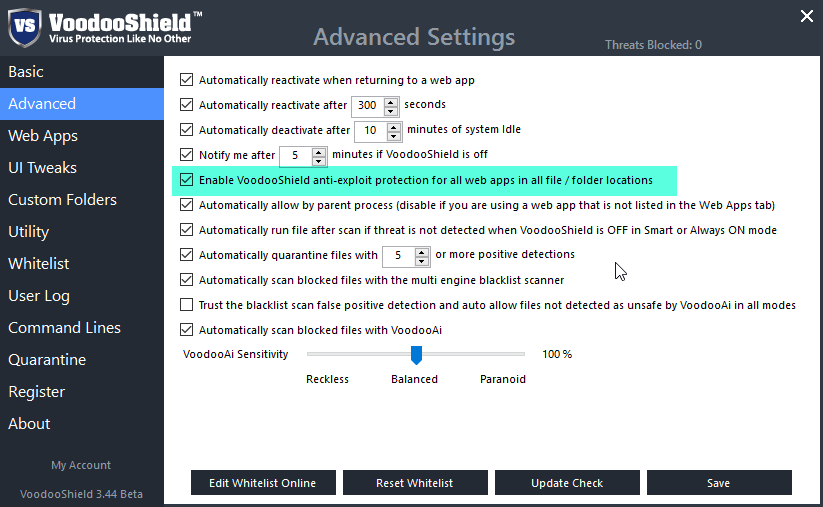The width and height of the screenshot is (823, 507).
Task: Decrease the idle minutes spinner value
Action: tap(394, 135)
